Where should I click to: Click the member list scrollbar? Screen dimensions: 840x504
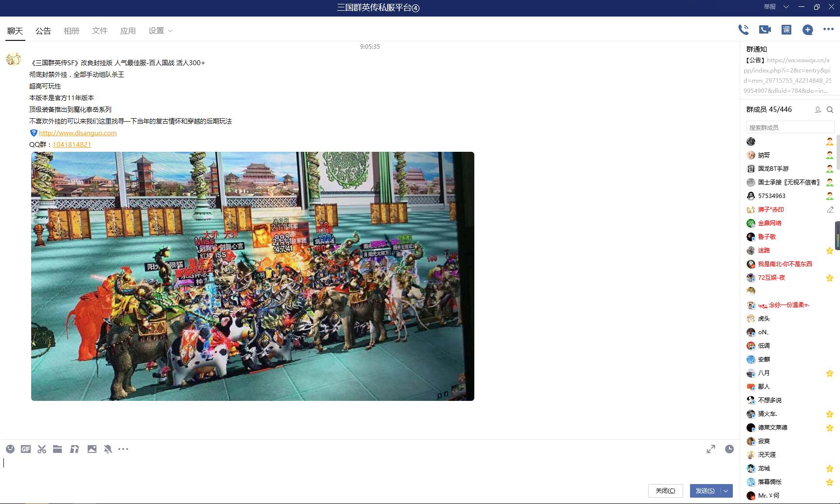838,152
